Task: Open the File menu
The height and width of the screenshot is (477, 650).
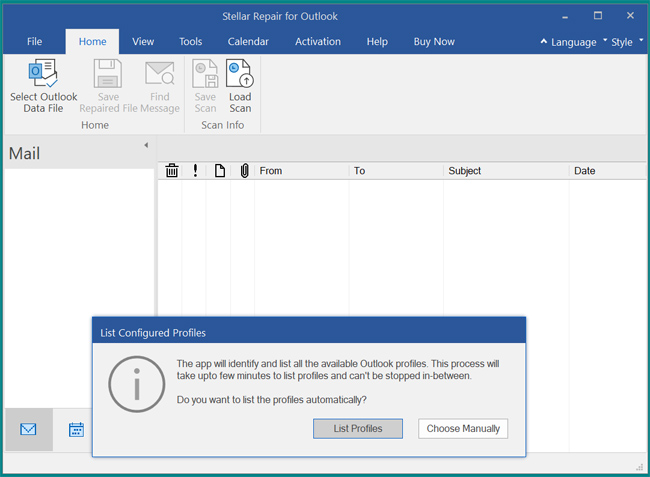Action: tap(34, 41)
